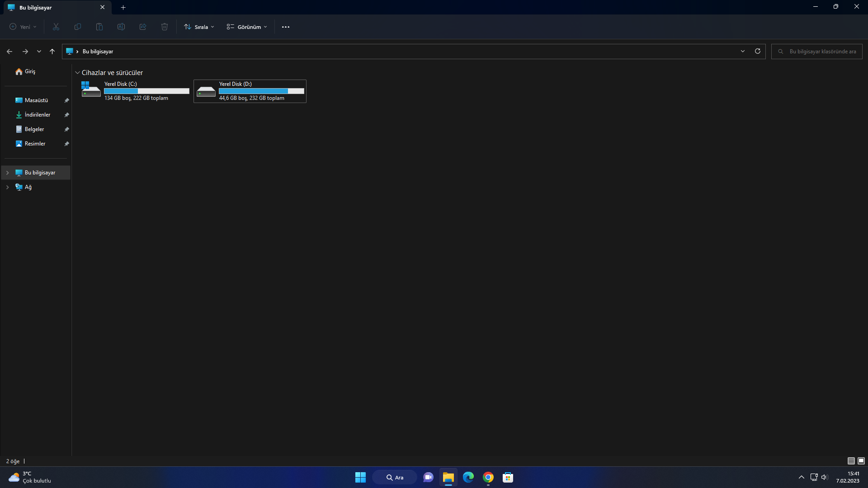Select the Yerel Disk (D:) drive
The image size is (868, 488).
250,91
